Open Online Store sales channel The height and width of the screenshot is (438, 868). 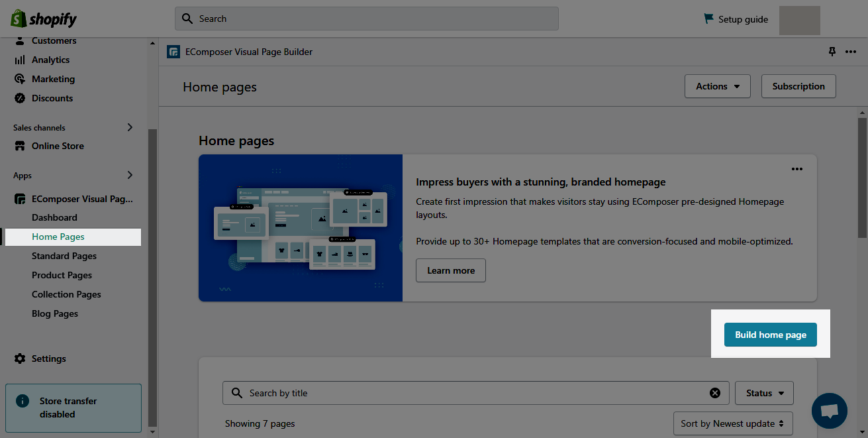coord(58,146)
